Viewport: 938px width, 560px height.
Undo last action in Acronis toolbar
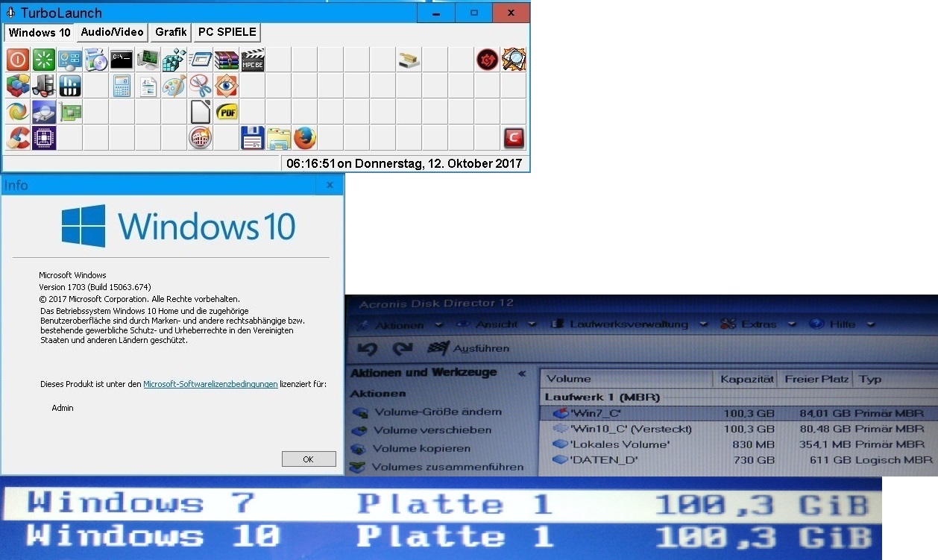(x=367, y=348)
